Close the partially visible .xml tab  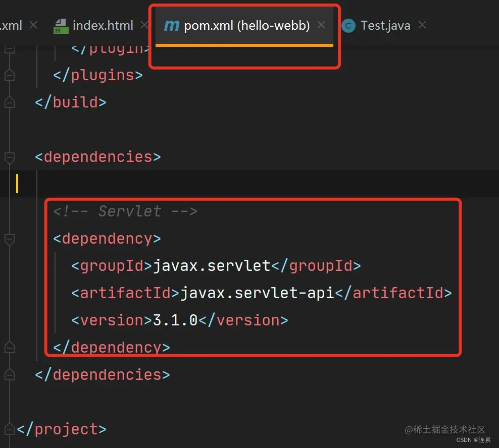point(33,25)
